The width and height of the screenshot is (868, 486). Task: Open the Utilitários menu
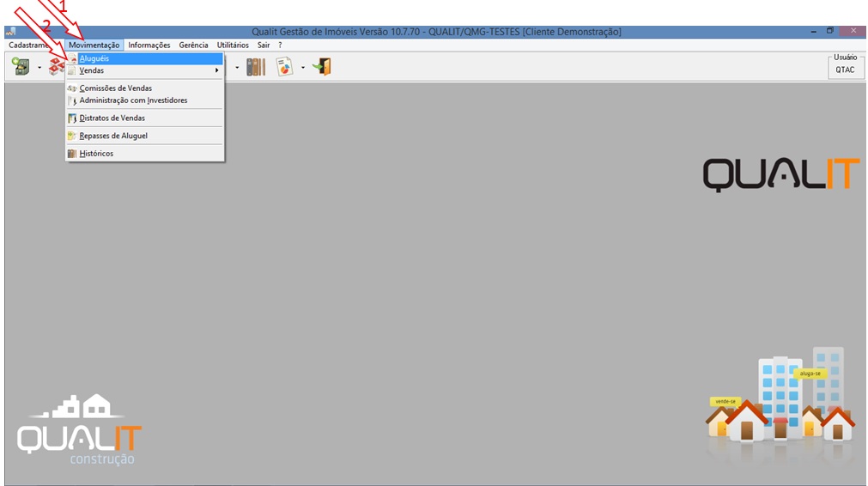tap(233, 45)
